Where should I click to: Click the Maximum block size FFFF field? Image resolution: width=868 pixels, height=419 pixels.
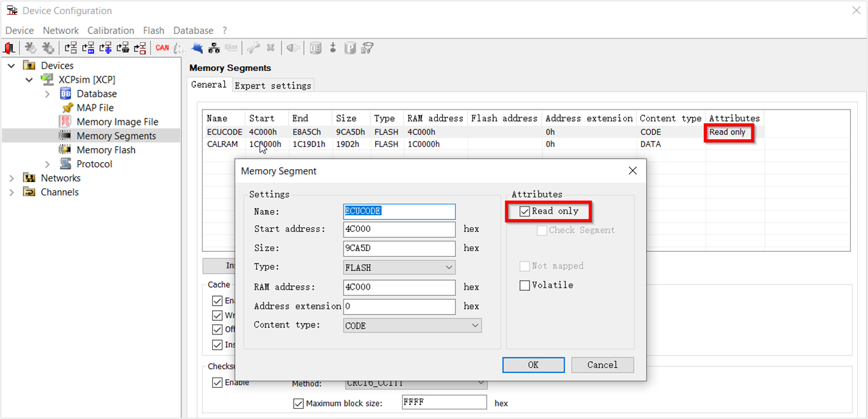[x=444, y=402]
